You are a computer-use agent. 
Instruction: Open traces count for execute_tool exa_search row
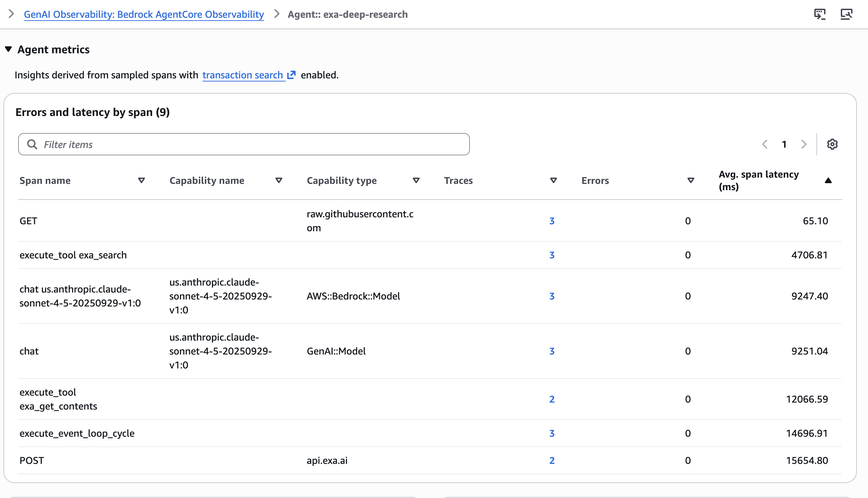552,255
